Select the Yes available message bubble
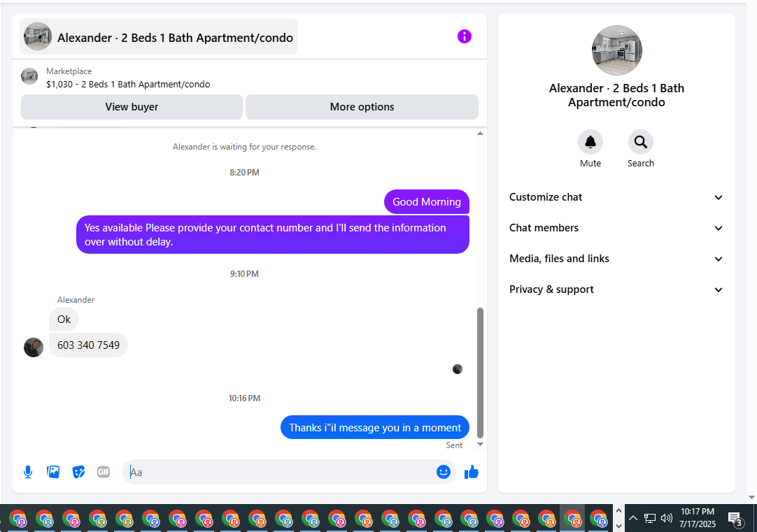This screenshot has width=757, height=532. (273, 235)
